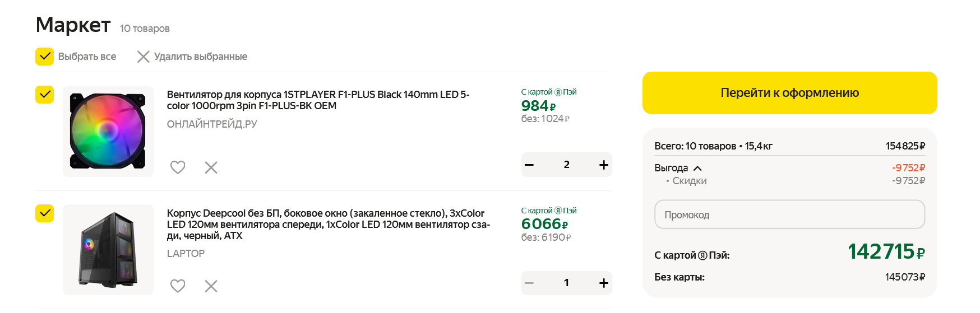Open the RGB fan product thumbnail
This screenshot has height=313, width=980.
(x=108, y=132)
